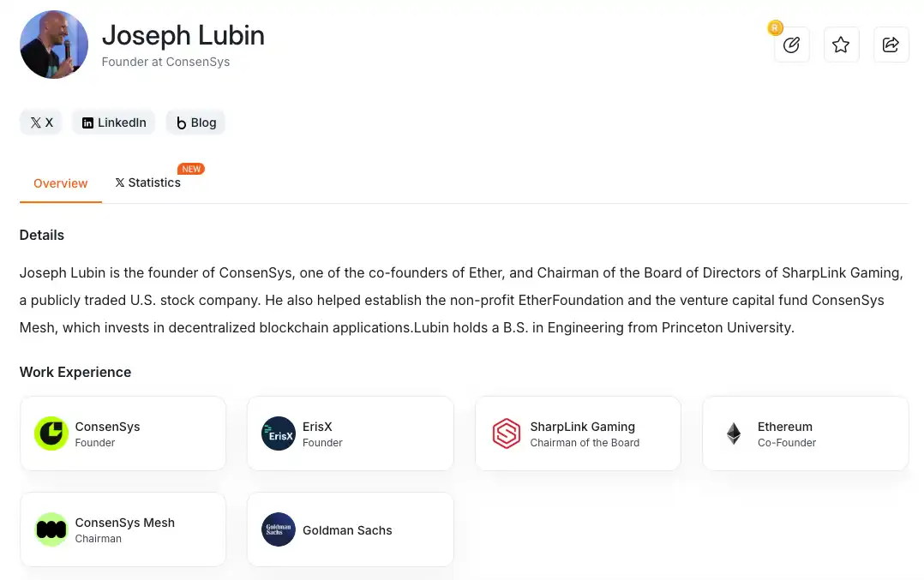Open sharing via the share arrow icon
Image resolution: width=924 pixels, height=580 pixels.
pyautogui.click(x=891, y=45)
